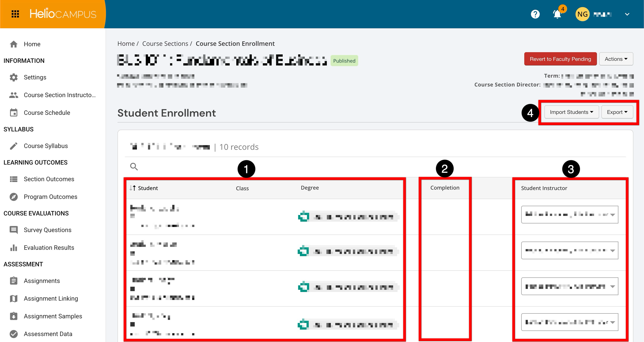Expand the Import Students dropdown

pyautogui.click(x=571, y=112)
